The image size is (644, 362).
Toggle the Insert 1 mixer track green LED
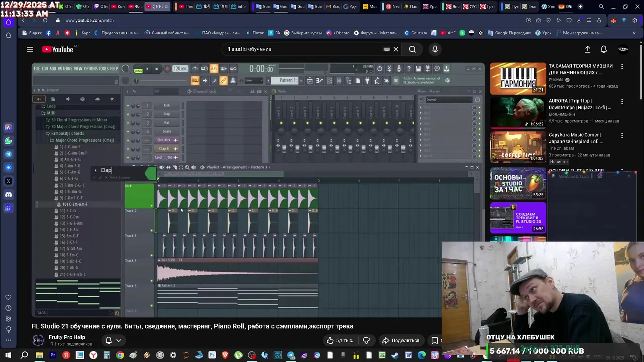(x=281, y=123)
